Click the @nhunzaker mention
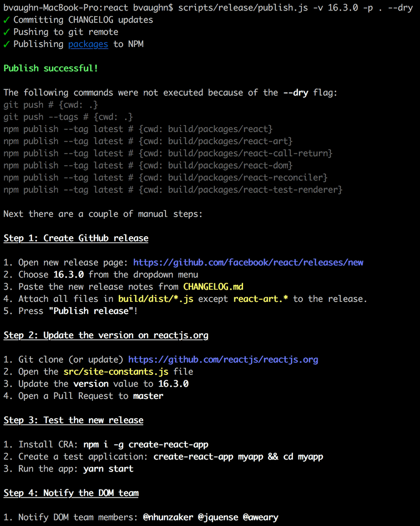420x526 pixels. click(168, 517)
